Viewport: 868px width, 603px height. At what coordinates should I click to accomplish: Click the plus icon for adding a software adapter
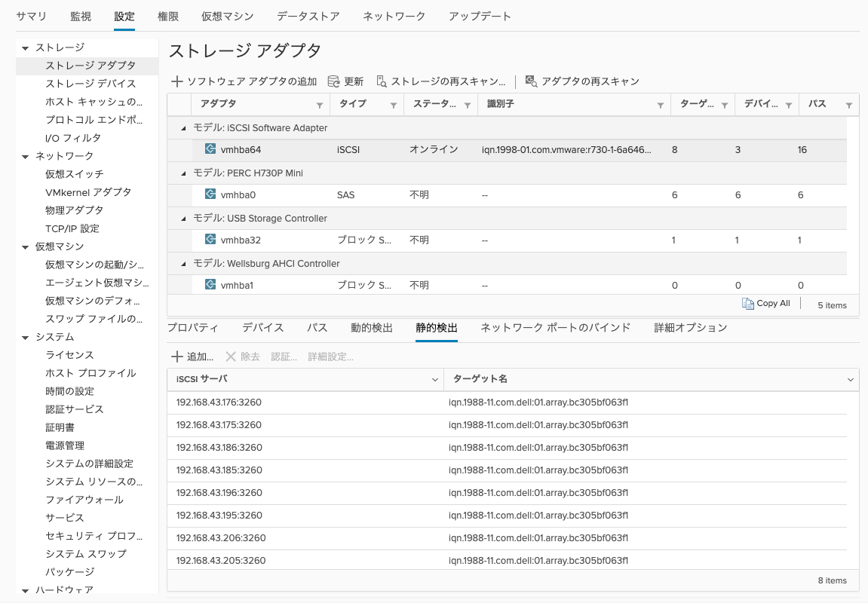[176, 81]
